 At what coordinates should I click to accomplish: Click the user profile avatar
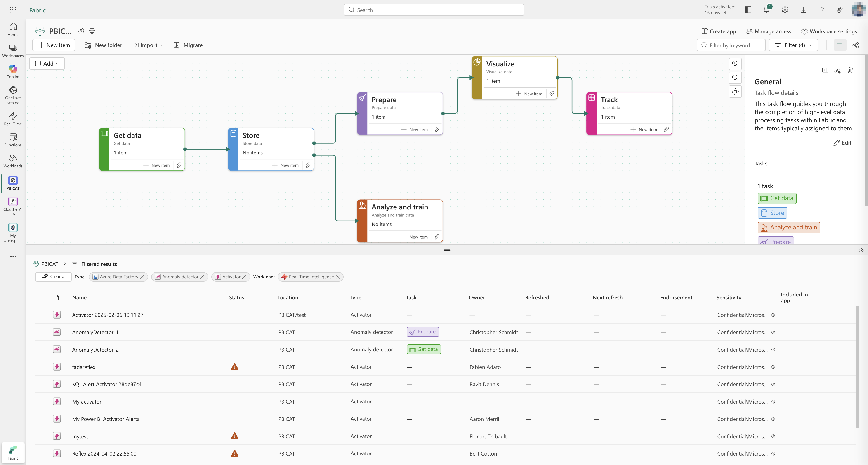pos(858,10)
